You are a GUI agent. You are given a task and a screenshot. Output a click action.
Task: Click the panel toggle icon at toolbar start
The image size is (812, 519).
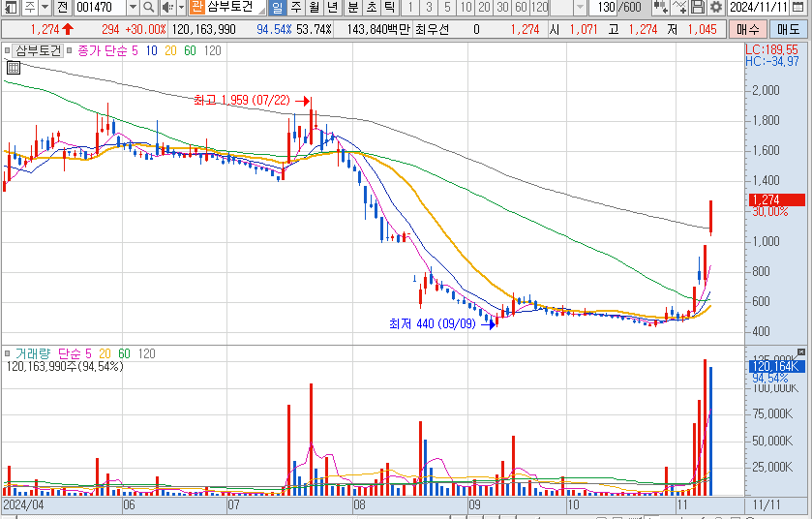(11, 7)
